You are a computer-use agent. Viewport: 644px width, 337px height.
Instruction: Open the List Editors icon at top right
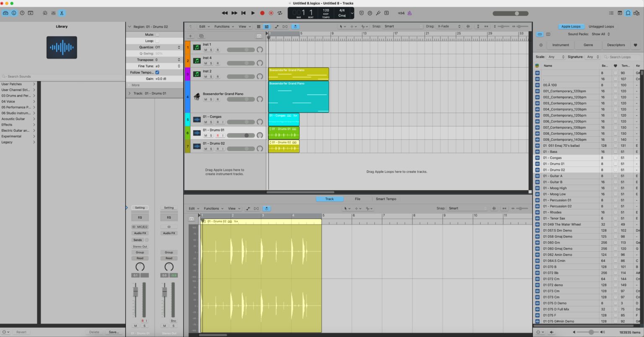pos(611,13)
